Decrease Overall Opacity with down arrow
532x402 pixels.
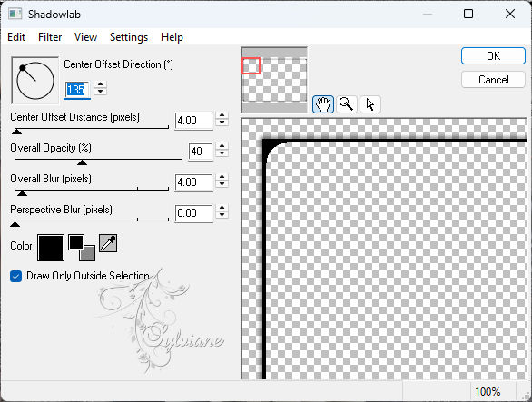pyautogui.click(x=222, y=153)
